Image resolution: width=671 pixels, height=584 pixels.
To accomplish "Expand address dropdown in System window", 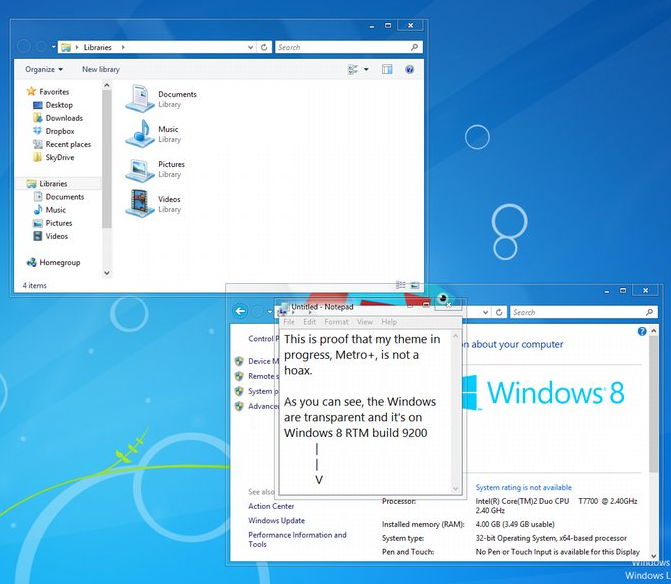I will tap(485, 312).
